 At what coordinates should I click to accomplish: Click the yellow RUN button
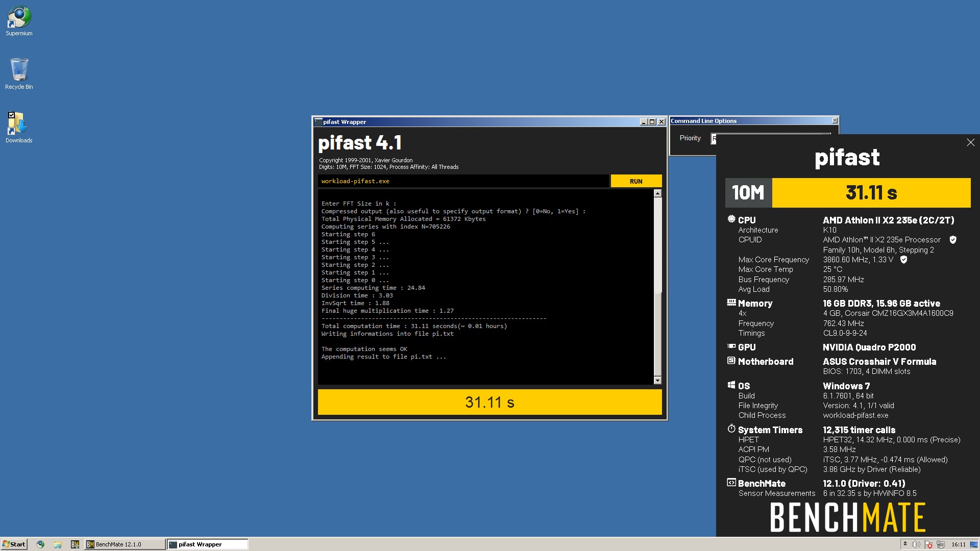(636, 181)
